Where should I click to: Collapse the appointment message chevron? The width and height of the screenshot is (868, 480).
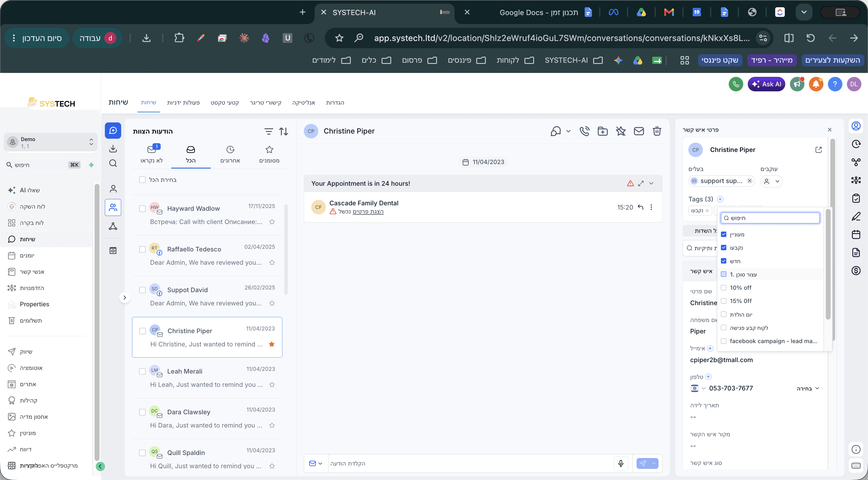coord(651,183)
